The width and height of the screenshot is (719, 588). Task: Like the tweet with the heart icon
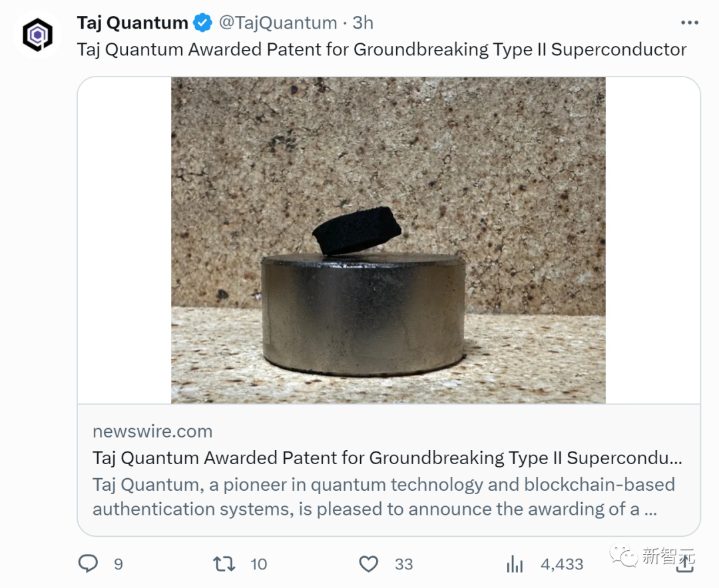pos(369,564)
